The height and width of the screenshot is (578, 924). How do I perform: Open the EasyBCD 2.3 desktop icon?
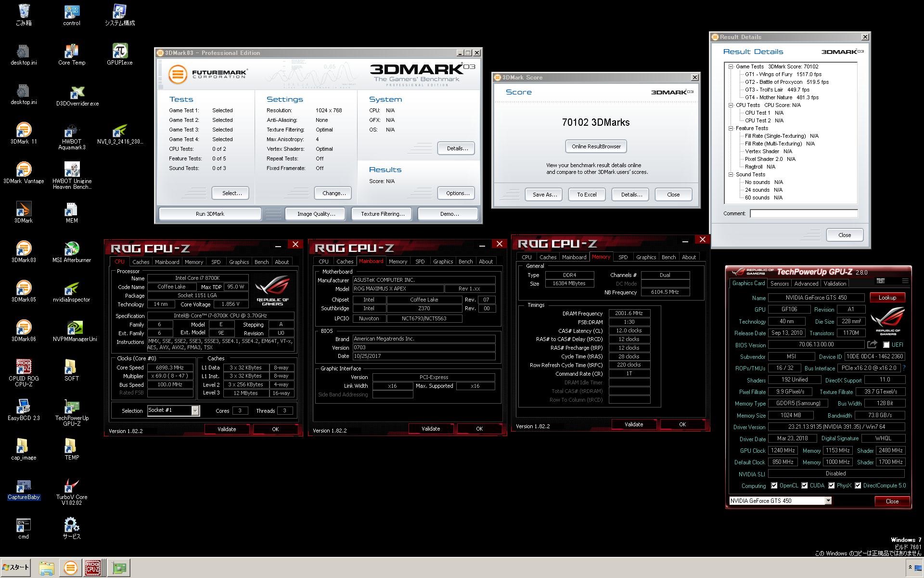(x=23, y=410)
